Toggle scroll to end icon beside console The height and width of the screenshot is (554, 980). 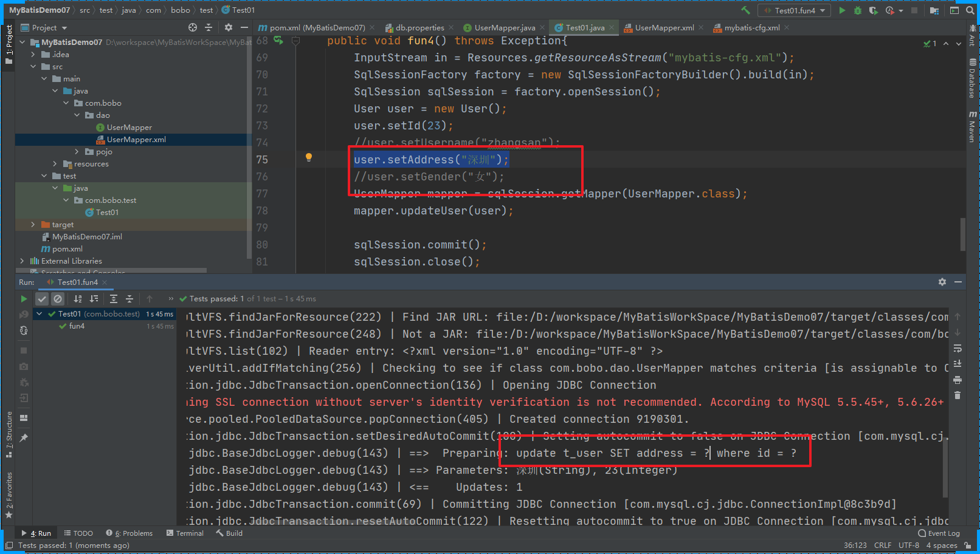(x=958, y=364)
